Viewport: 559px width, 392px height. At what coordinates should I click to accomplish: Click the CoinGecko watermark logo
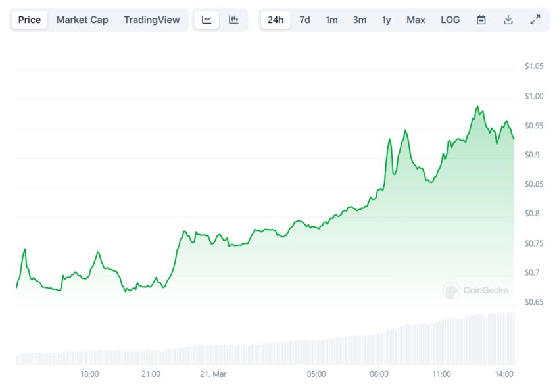coord(475,290)
